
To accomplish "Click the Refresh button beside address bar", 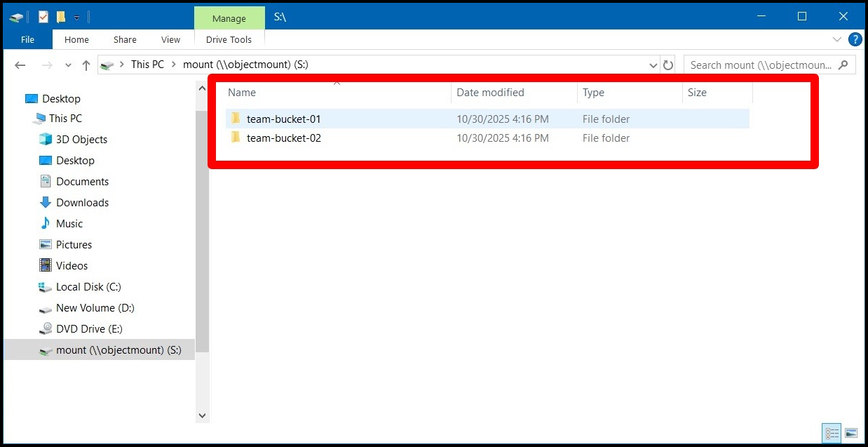I will (668, 65).
